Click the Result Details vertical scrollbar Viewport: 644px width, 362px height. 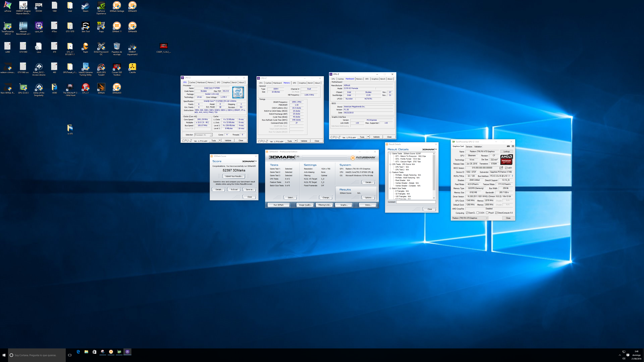[434, 176]
